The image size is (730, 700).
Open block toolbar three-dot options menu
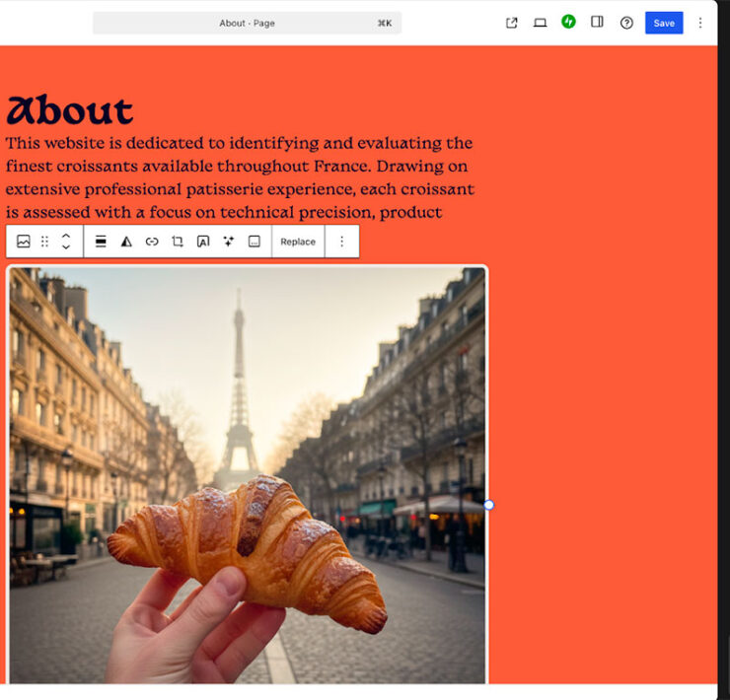click(341, 242)
